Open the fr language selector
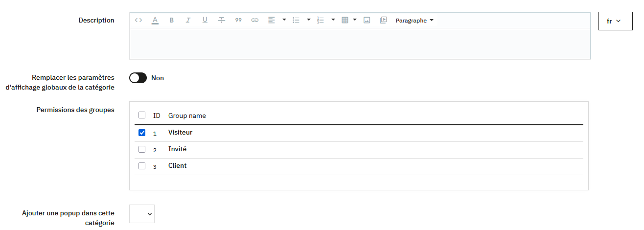644x230 pixels. coord(615,21)
